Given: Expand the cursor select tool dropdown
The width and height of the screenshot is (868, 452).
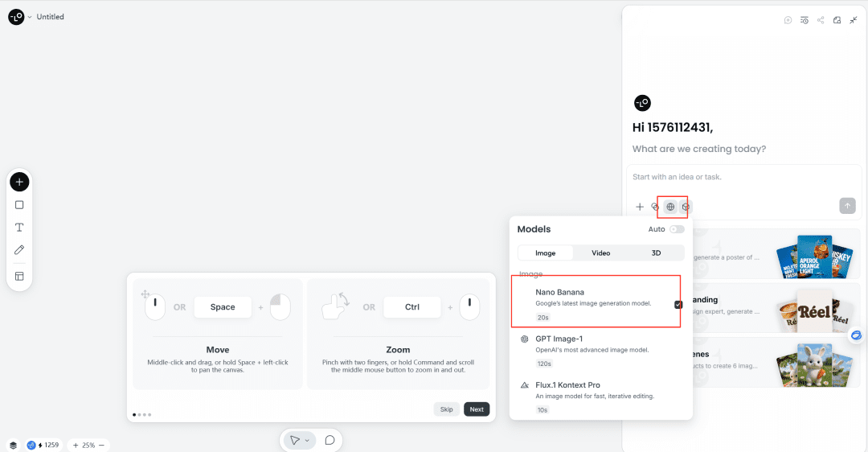Looking at the screenshot, I should tap(307, 441).
